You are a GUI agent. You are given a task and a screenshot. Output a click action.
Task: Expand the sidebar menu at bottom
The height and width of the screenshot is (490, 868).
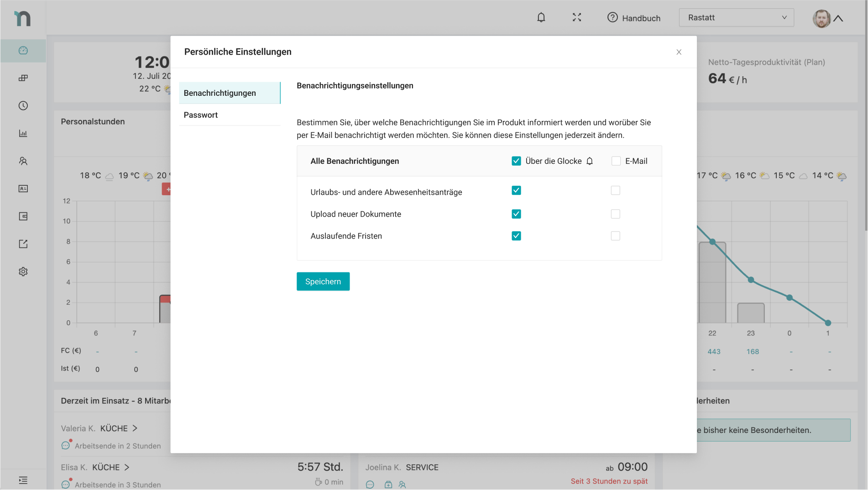[23, 480]
